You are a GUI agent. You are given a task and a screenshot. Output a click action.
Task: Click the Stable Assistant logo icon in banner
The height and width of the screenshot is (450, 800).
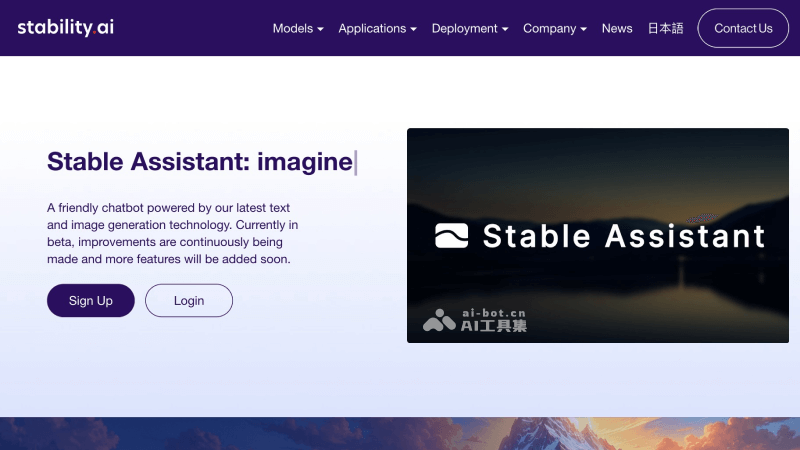click(451, 235)
